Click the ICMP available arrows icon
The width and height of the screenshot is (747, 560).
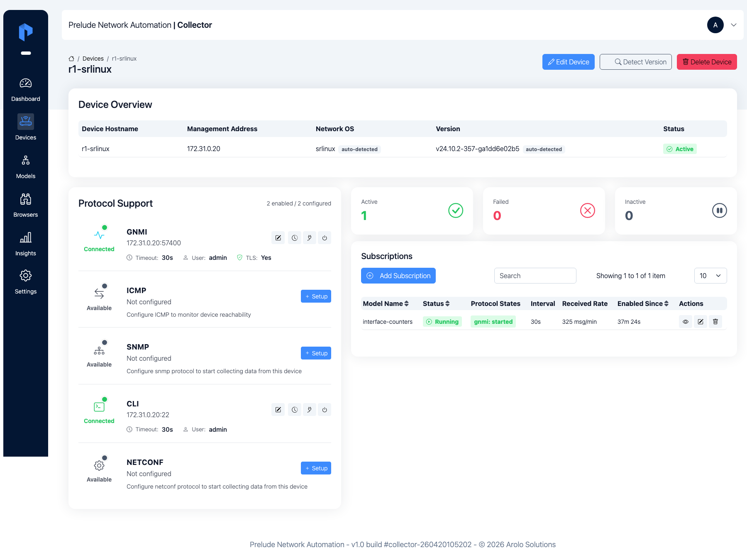pos(99,293)
